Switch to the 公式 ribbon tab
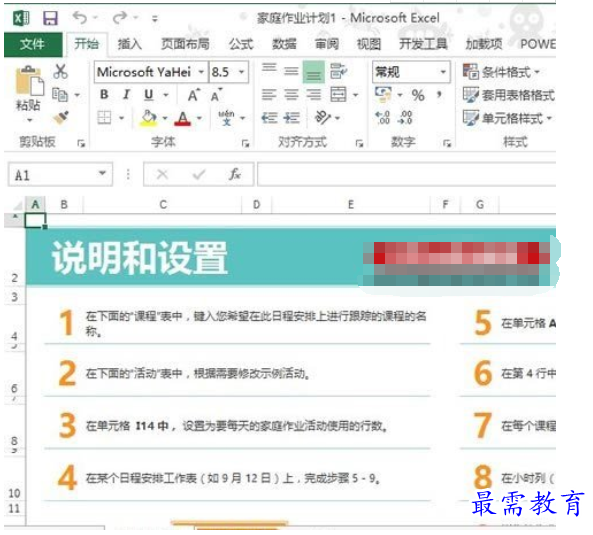 241,44
